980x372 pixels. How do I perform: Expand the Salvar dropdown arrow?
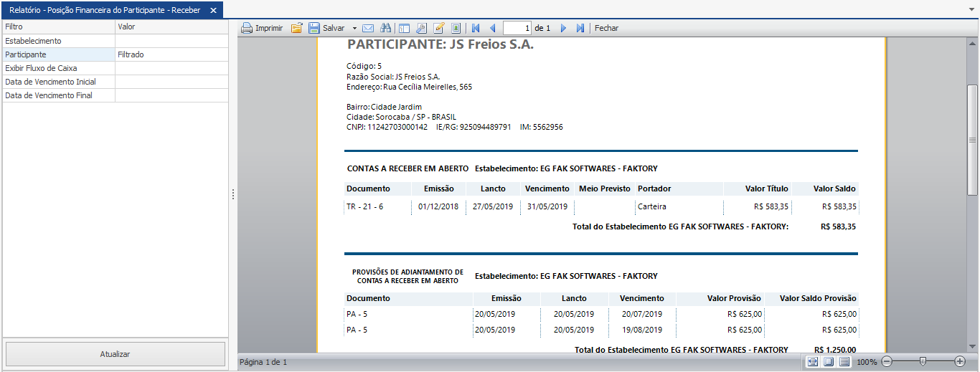(x=354, y=28)
